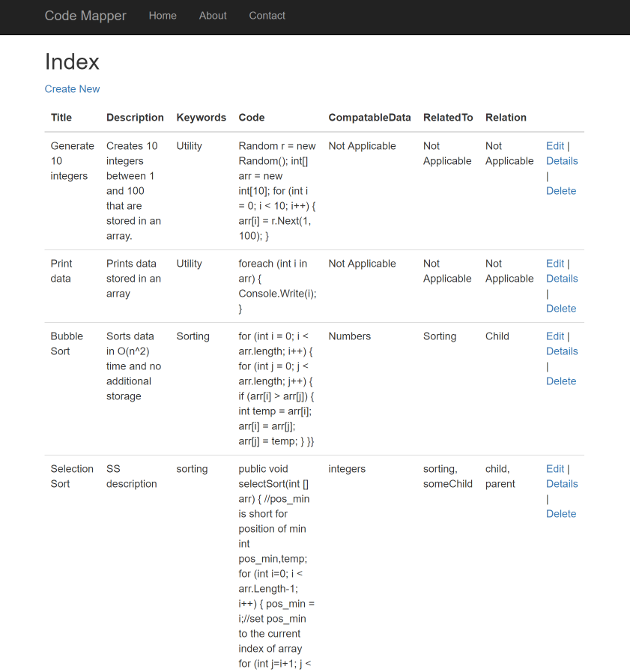Show Details for Bubble Sort

point(562,351)
